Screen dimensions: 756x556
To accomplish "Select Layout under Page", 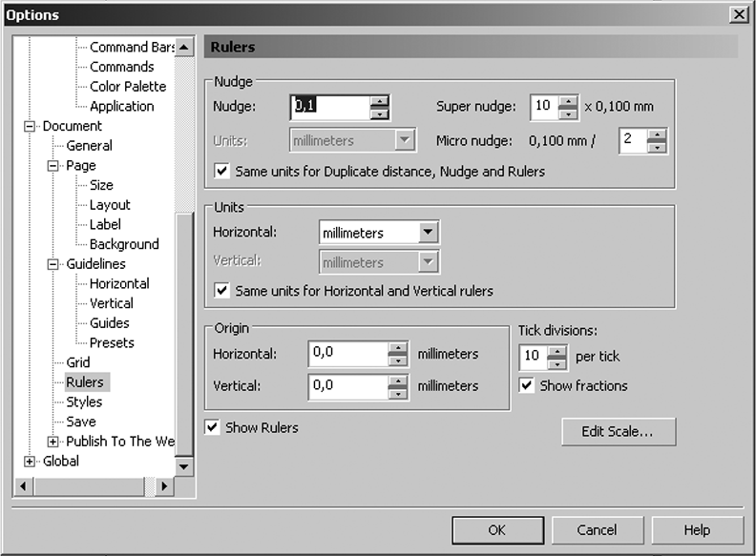I will [x=110, y=205].
